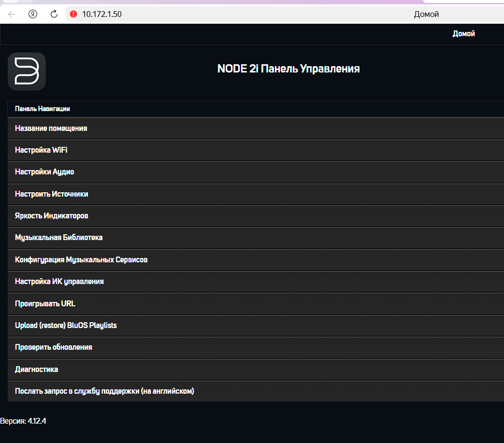
Task: Open Название помещения settings
Action: click(x=51, y=129)
